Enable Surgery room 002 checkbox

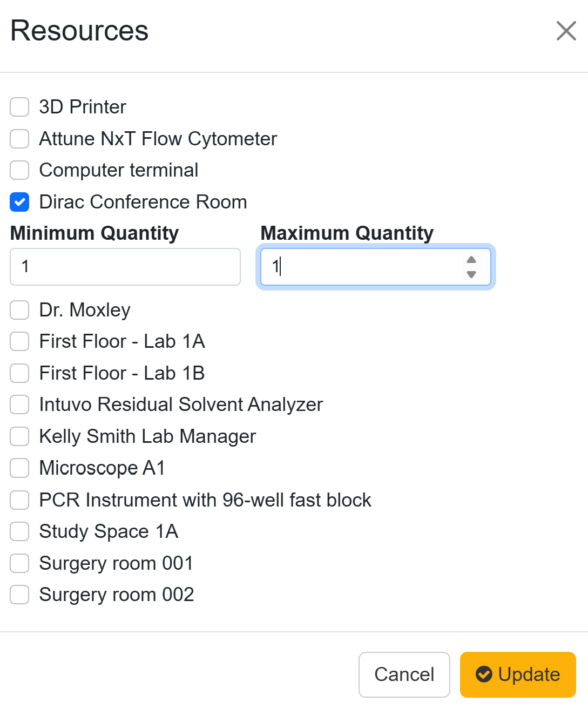pyautogui.click(x=19, y=595)
